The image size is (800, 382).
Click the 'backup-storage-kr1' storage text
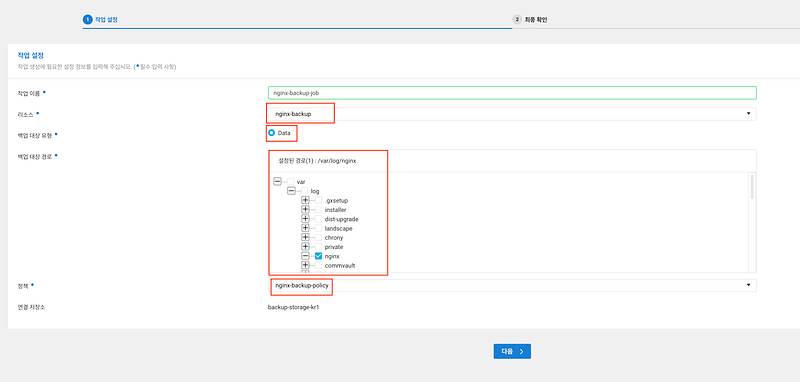pyautogui.click(x=294, y=308)
